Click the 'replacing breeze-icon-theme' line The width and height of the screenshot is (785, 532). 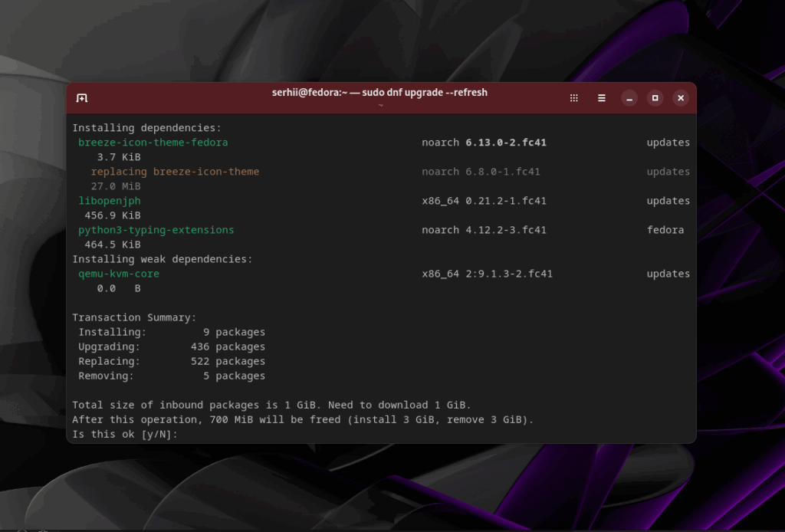pyautogui.click(x=175, y=172)
